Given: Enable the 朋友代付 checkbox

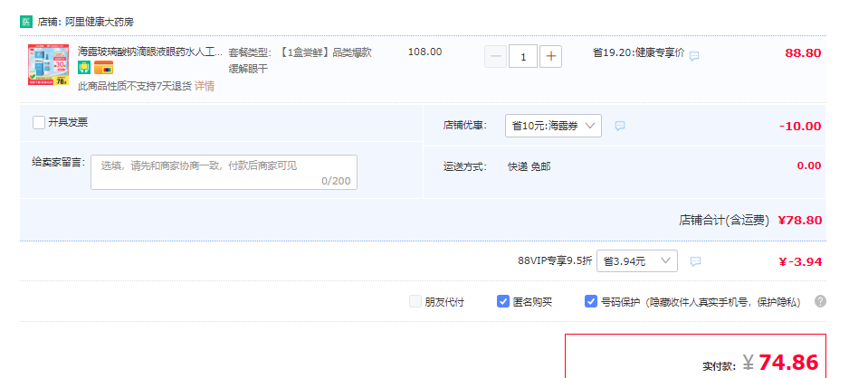Looking at the screenshot, I should click(415, 302).
